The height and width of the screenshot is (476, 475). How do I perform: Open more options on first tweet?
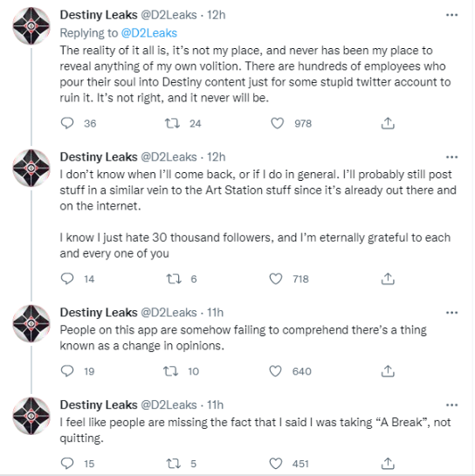pyautogui.click(x=451, y=15)
